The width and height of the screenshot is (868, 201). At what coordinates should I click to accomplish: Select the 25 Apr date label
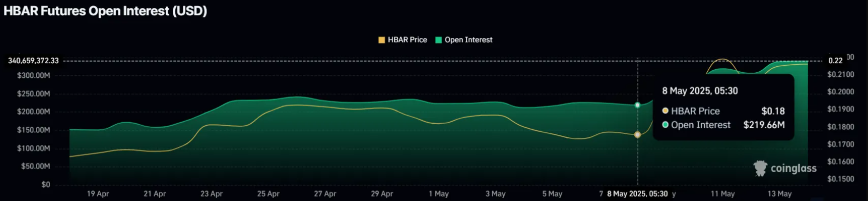(x=268, y=194)
